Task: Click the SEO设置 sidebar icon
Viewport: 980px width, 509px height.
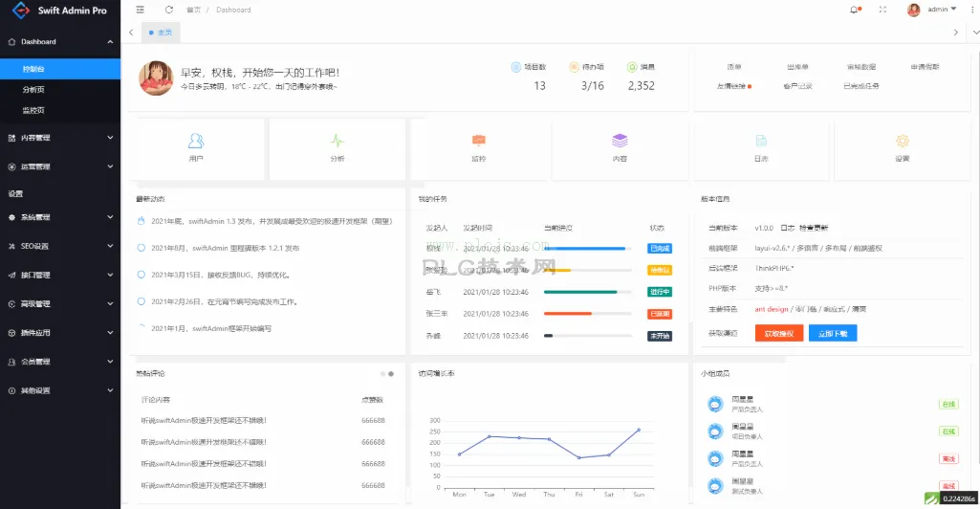Action: [x=11, y=247]
